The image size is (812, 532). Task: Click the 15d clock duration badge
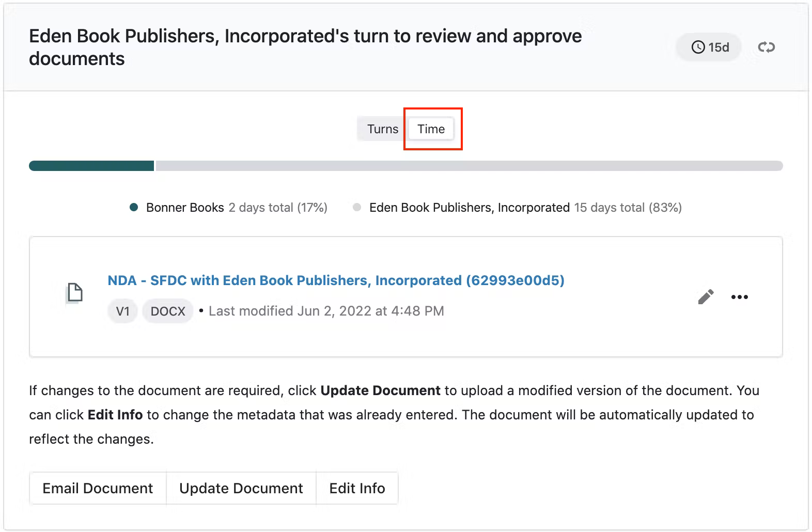click(x=709, y=48)
